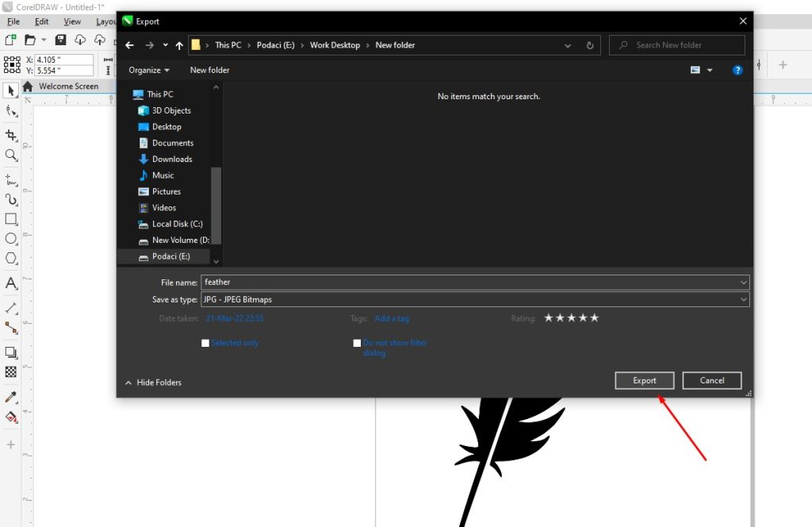Select the Text tool
Viewport: 812px width, 527px height.
tap(10, 283)
